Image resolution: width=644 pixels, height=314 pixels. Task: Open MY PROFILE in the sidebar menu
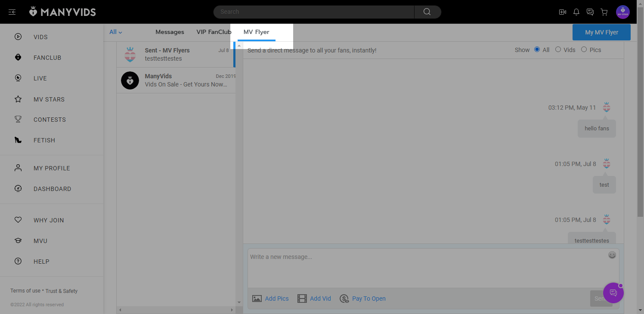pyautogui.click(x=52, y=168)
